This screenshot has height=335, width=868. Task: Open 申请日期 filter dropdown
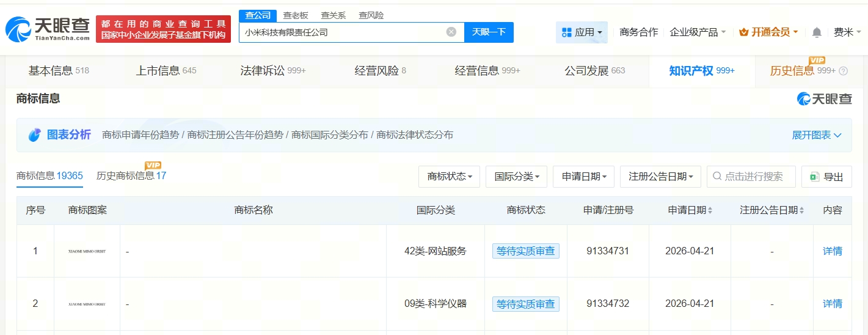click(x=583, y=177)
